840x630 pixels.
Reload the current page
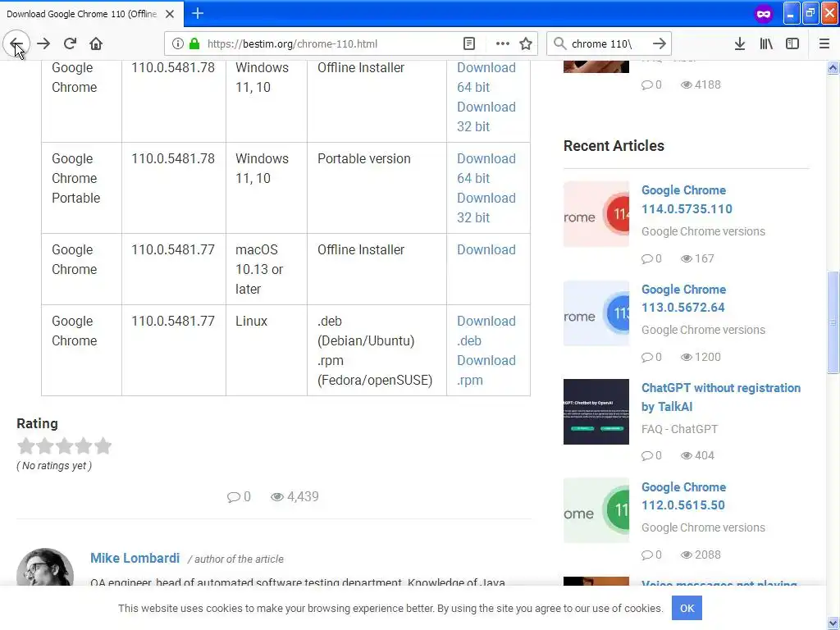click(70, 44)
